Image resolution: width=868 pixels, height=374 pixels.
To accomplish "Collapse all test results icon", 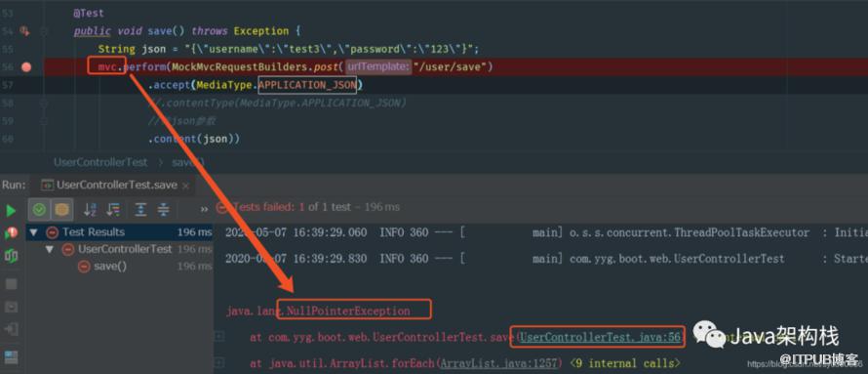I will pos(163,209).
